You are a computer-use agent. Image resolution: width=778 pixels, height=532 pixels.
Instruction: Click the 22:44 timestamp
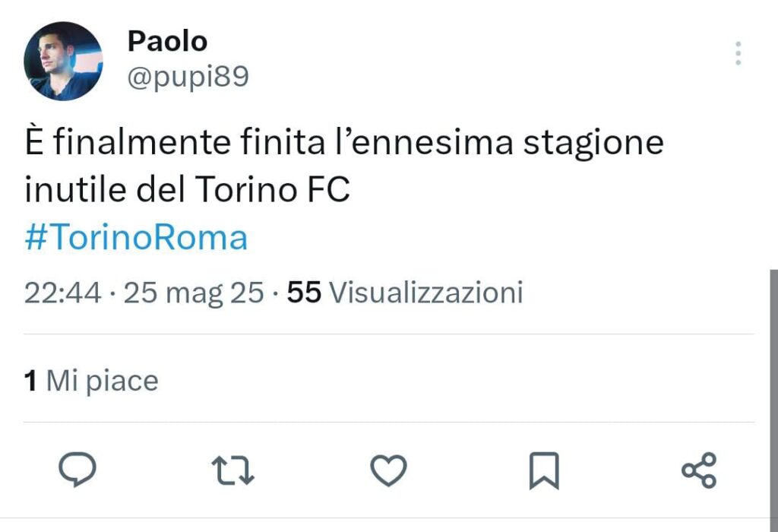pyautogui.click(x=62, y=293)
